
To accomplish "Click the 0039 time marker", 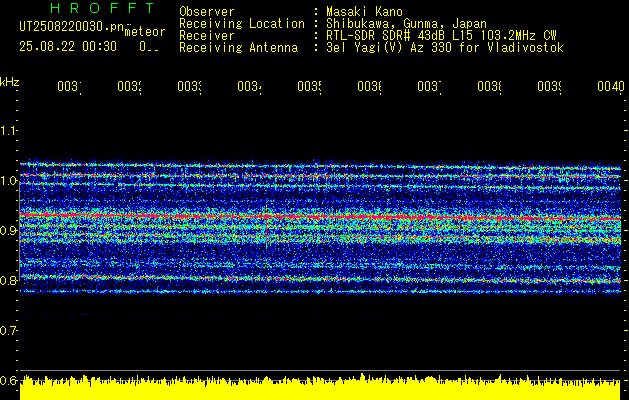I will tap(549, 86).
